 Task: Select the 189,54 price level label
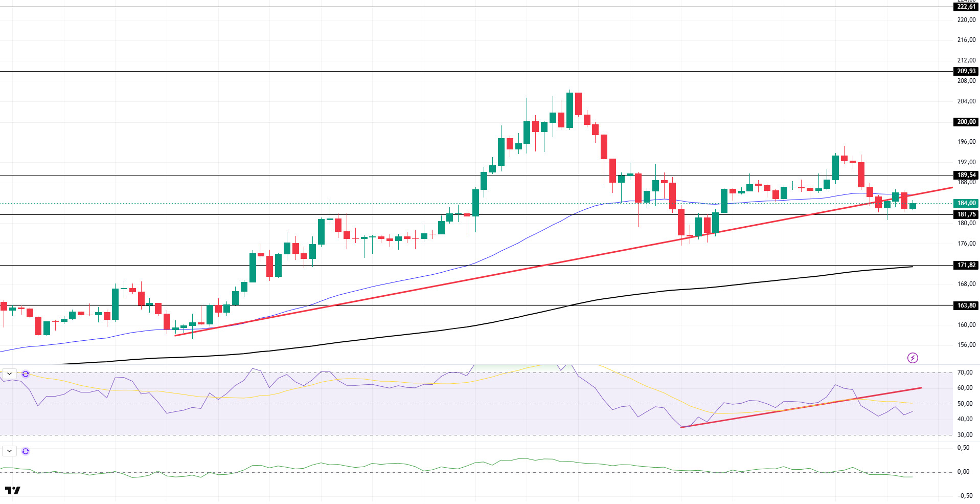(x=966, y=175)
